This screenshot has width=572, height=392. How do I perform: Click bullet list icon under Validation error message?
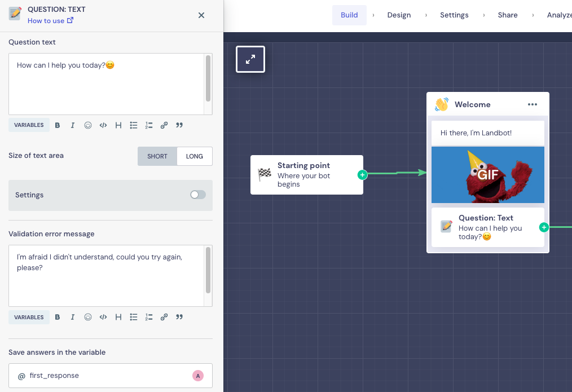[134, 317]
